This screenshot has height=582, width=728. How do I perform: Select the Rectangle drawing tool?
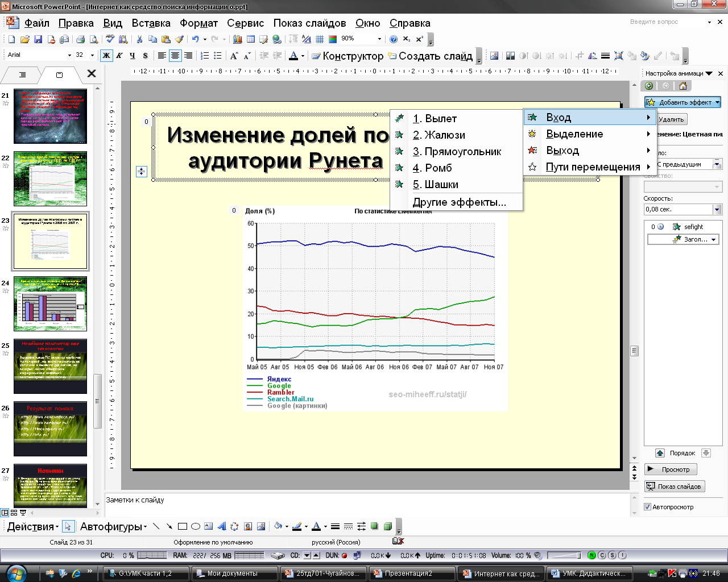(183, 526)
